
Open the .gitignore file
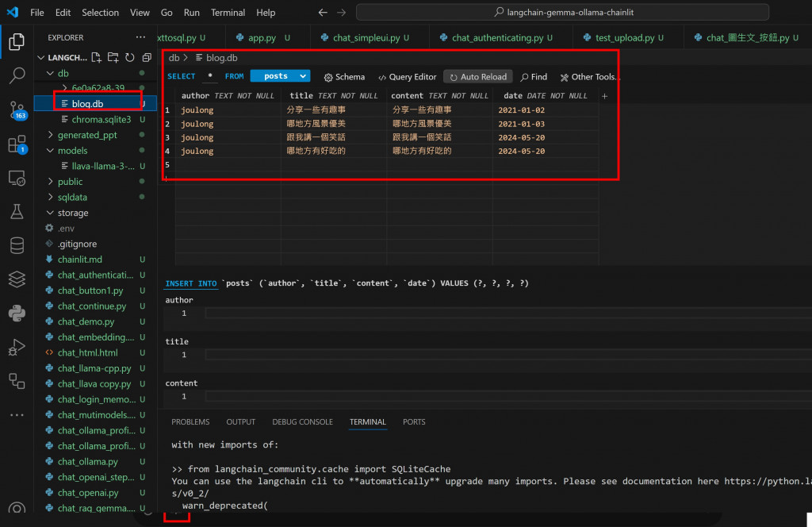click(95, 244)
